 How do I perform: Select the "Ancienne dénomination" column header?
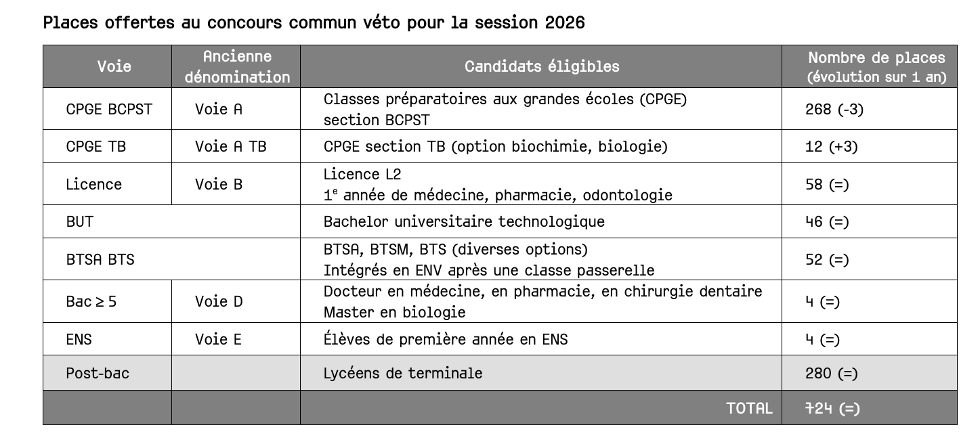coord(237,66)
